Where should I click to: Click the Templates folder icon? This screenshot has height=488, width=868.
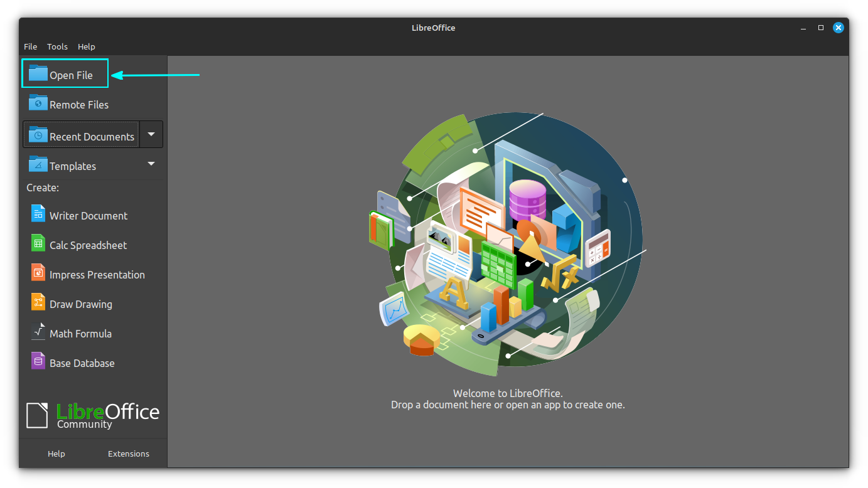(38, 164)
